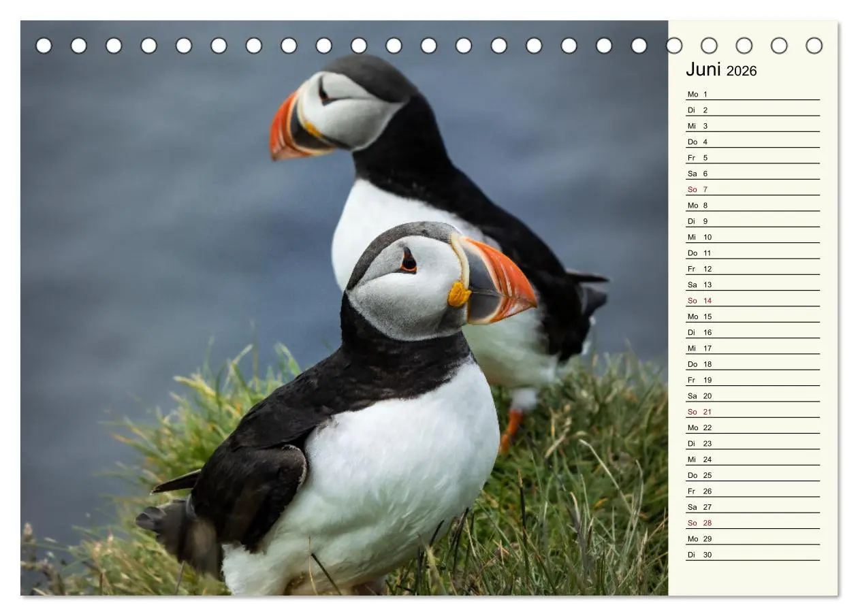The image size is (858, 616).
Task: Click the 'Juni 2026' month heading
Action: point(721,70)
